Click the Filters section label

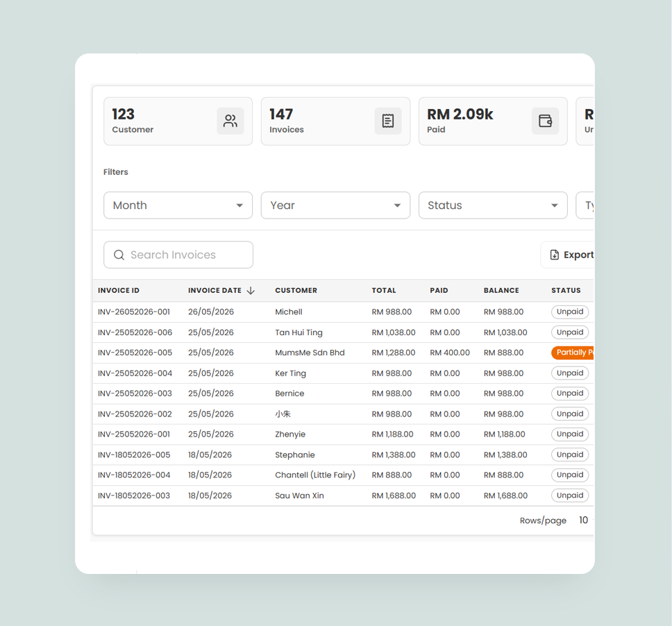116,172
